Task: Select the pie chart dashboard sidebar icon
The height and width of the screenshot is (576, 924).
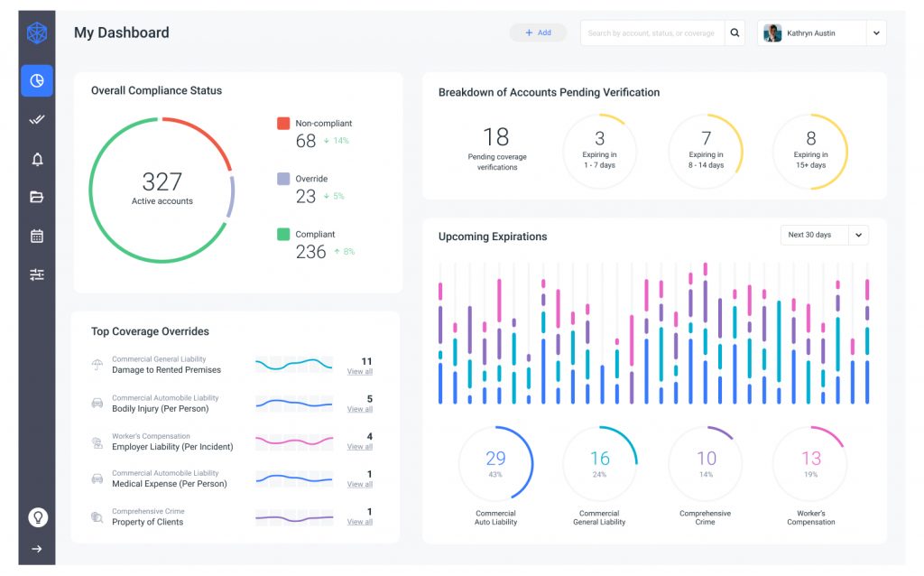Action: [x=37, y=81]
